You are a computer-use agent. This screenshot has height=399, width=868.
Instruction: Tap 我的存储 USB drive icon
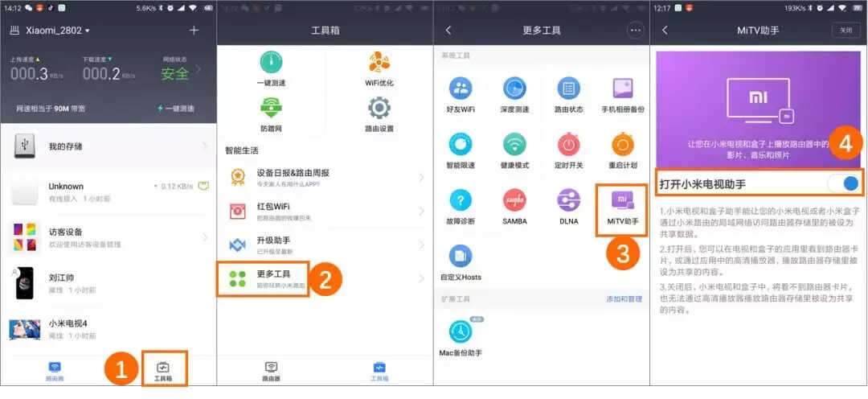(x=24, y=146)
